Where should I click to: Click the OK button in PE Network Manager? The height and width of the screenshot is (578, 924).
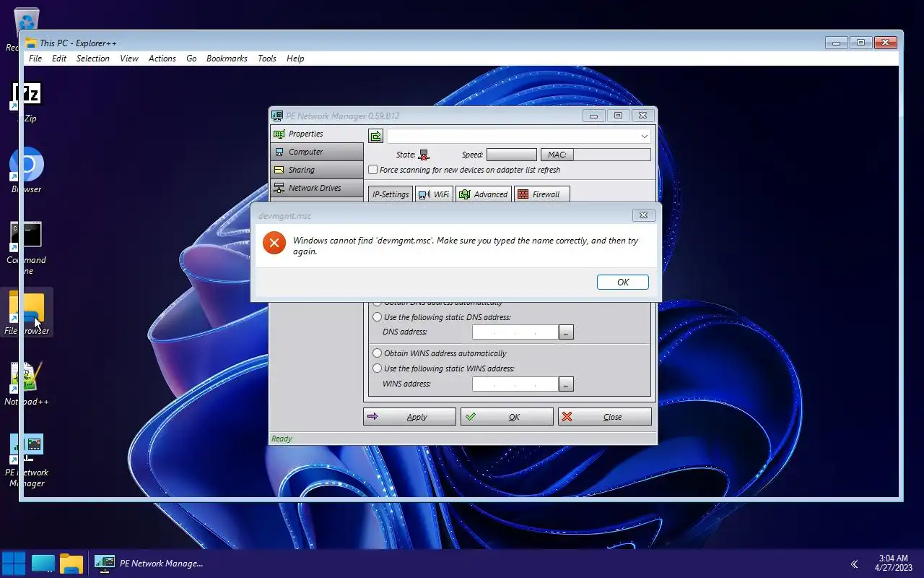pyautogui.click(x=507, y=417)
